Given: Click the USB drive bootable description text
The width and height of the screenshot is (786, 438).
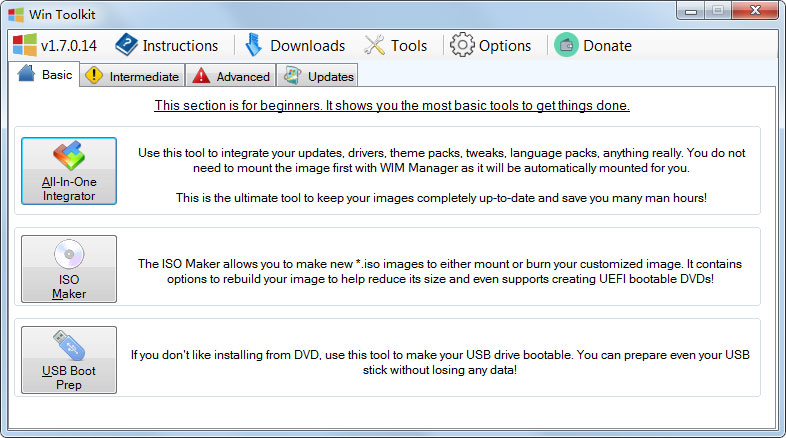Looking at the screenshot, I should point(440,362).
